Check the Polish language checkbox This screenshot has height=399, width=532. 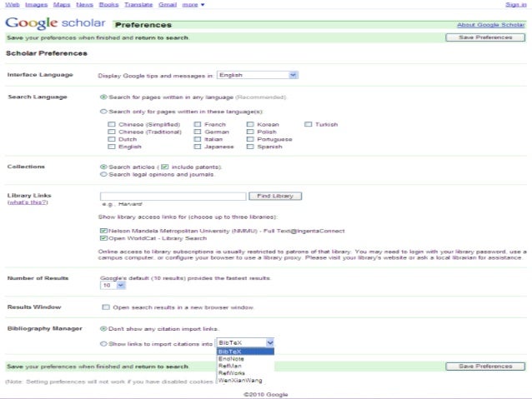point(250,132)
